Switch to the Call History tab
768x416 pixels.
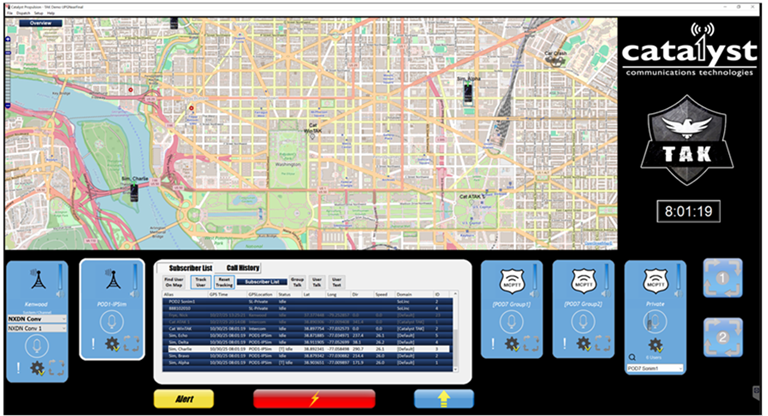pos(243,269)
